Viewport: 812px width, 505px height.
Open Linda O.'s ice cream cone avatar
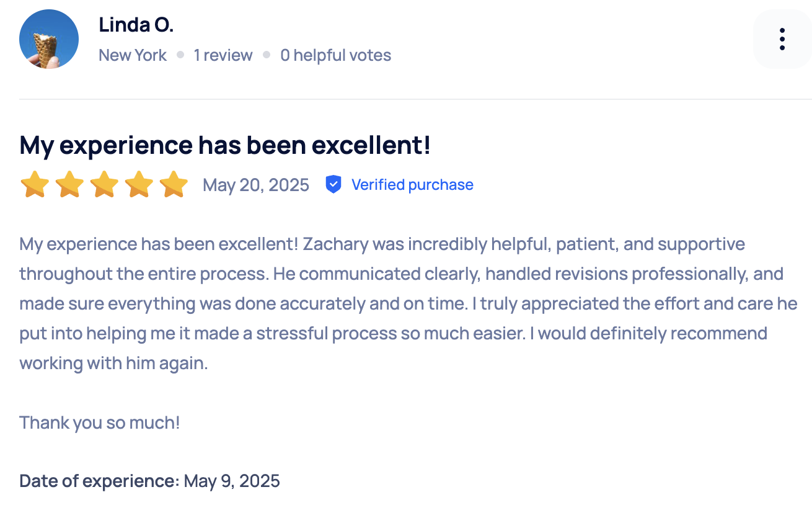tap(49, 39)
